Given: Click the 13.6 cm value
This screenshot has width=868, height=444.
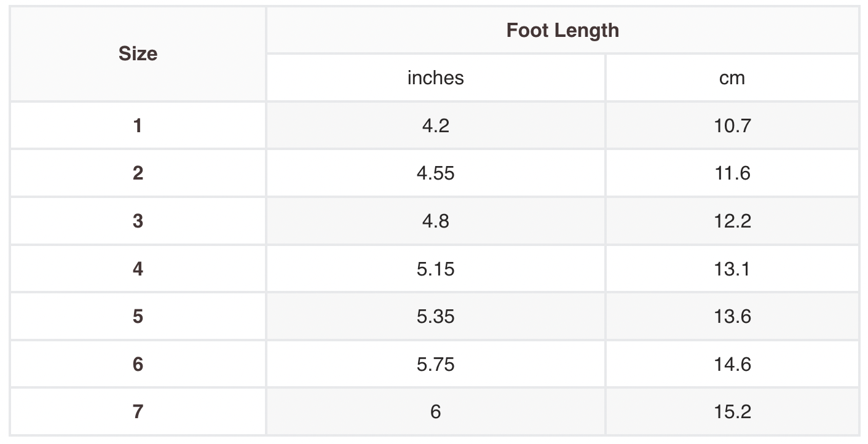Looking at the screenshot, I should click(732, 316).
